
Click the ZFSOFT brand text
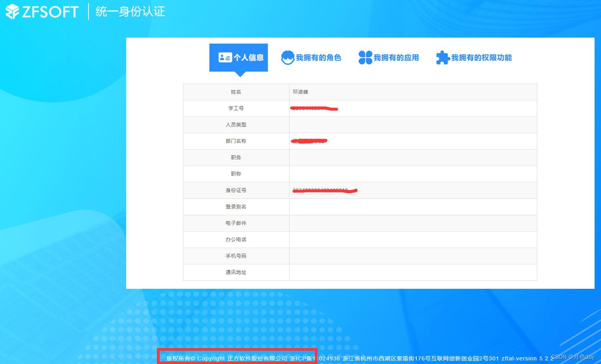click(x=50, y=12)
